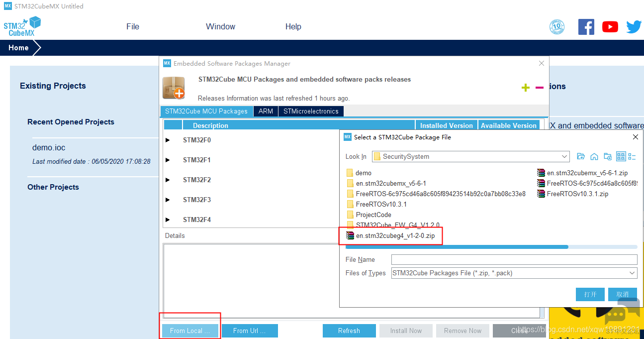Expand the STM32F3 row

click(x=168, y=200)
